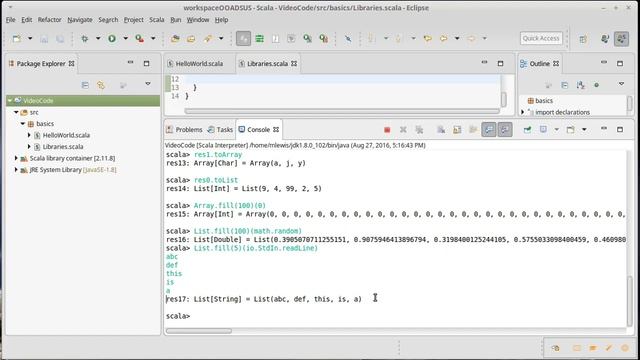
Task: Click into the Quick Access field
Action: point(541,38)
